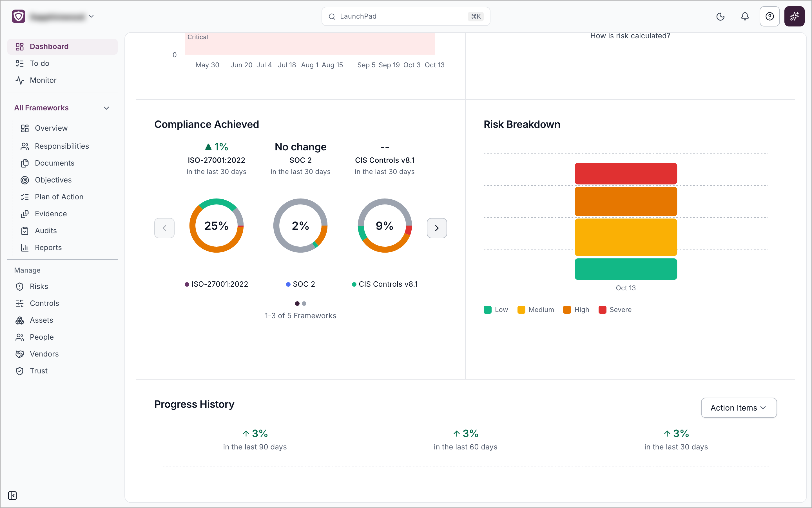Screen dimensions: 812x508
Task: Show next frameworks with right arrow
Action: [x=437, y=228]
